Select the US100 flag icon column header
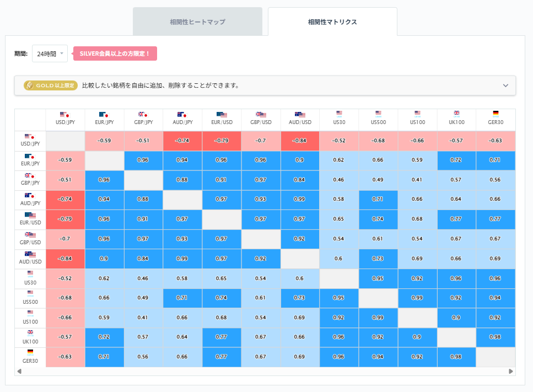Screen dimensions: 533x392 [x=417, y=112]
